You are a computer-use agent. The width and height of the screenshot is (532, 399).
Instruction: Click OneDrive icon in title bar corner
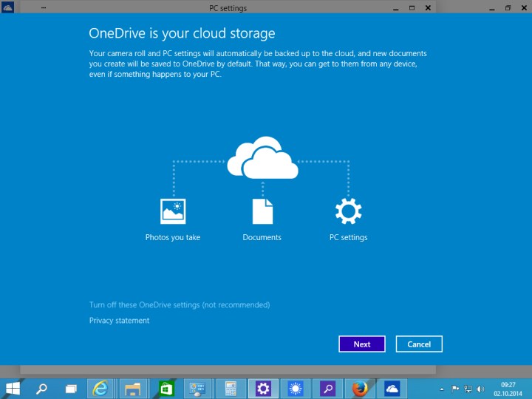point(7,7)
